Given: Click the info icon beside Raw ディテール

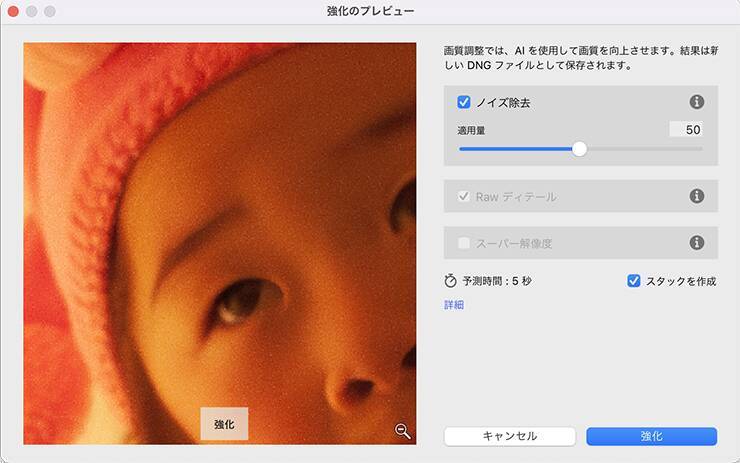Looking at the screenshot, I should (697, 196).
